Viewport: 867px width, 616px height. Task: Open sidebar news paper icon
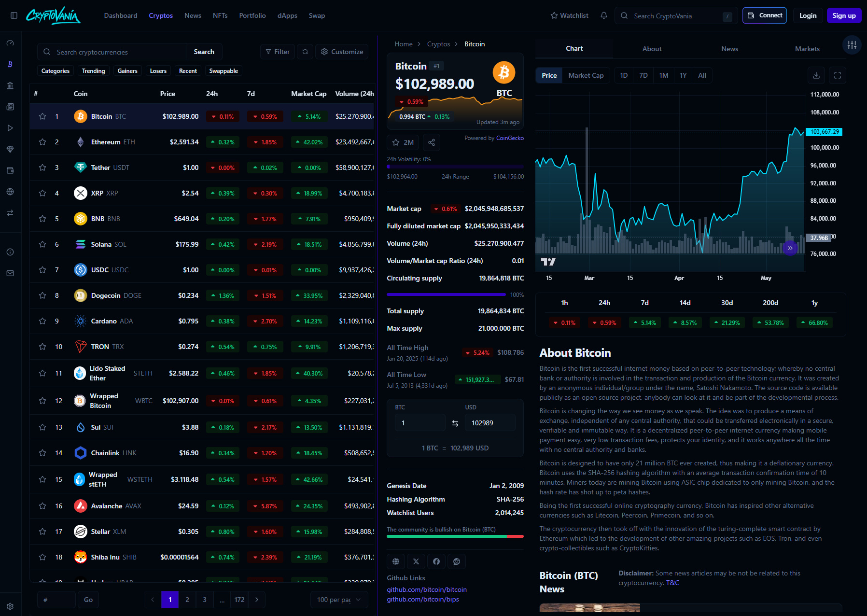[x=10, y=107]
